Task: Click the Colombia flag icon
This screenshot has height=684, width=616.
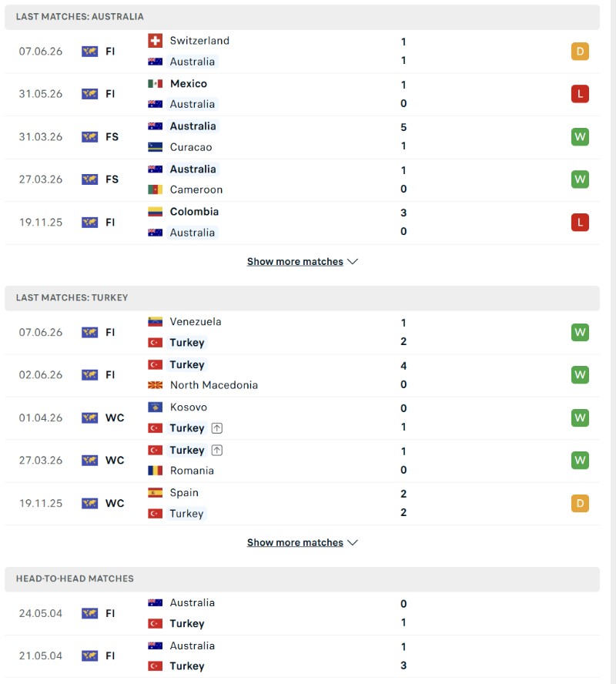Action: (x=156, y=212)
